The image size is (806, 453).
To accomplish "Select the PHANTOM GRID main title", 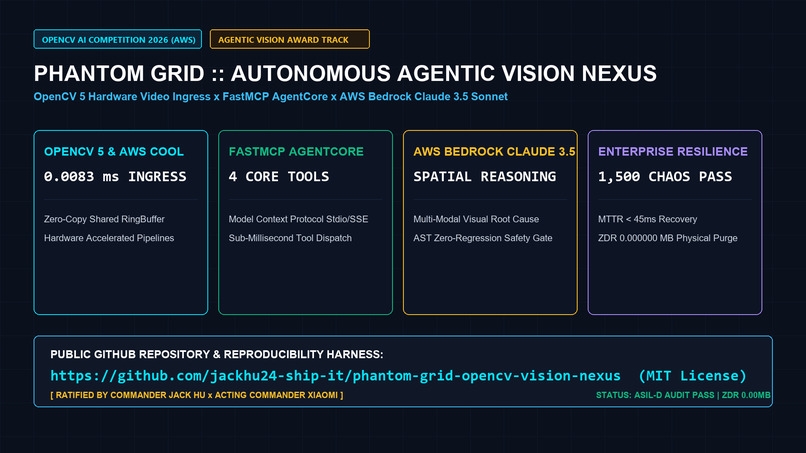I will point(345,74).
